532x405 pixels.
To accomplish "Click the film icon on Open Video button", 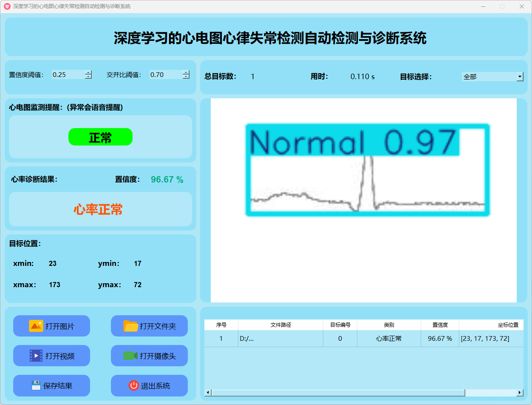I will pos(36,356).
